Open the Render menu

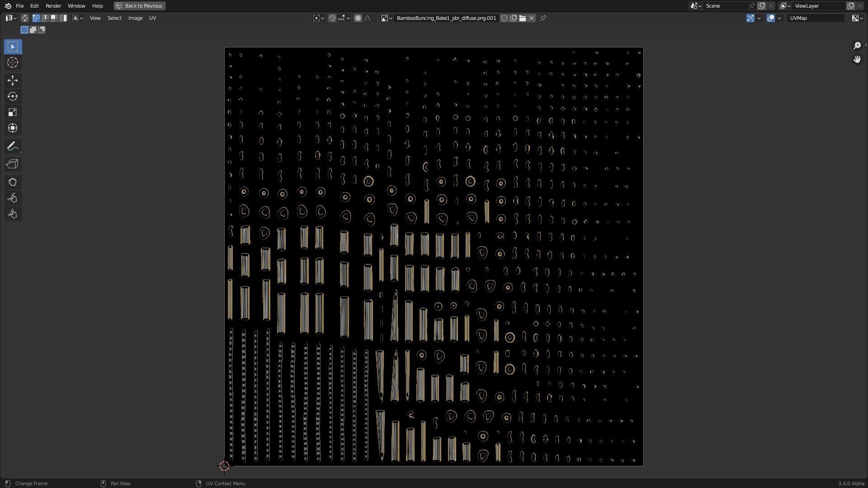click(x=53, y=6)
